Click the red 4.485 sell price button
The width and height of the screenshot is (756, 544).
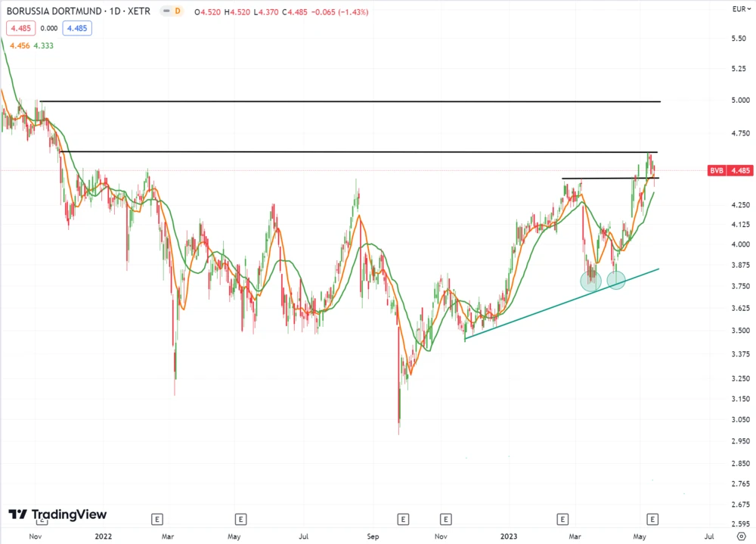(x=20, y=28)
